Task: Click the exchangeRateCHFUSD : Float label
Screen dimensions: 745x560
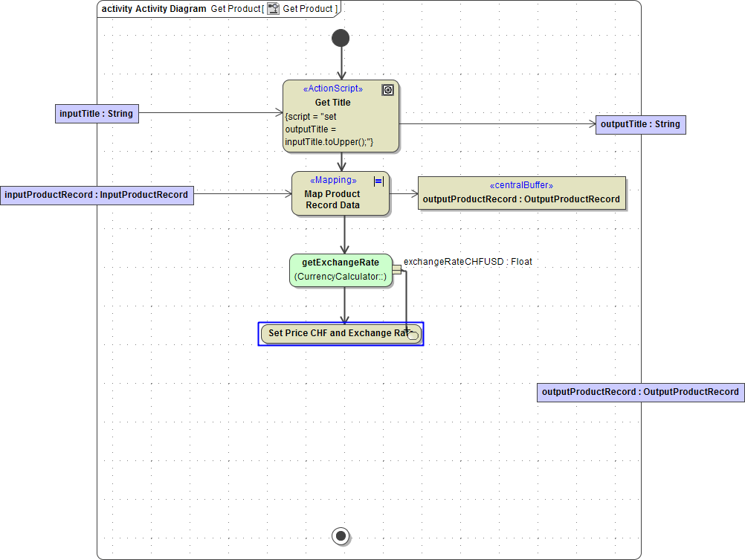Action: point(468,261)
